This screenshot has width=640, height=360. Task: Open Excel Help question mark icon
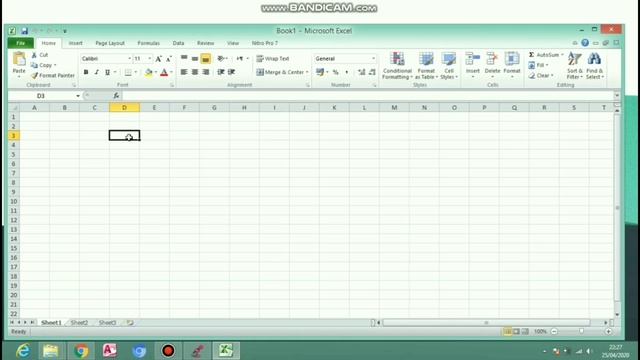pyautogui.click(x=585, y=43)
